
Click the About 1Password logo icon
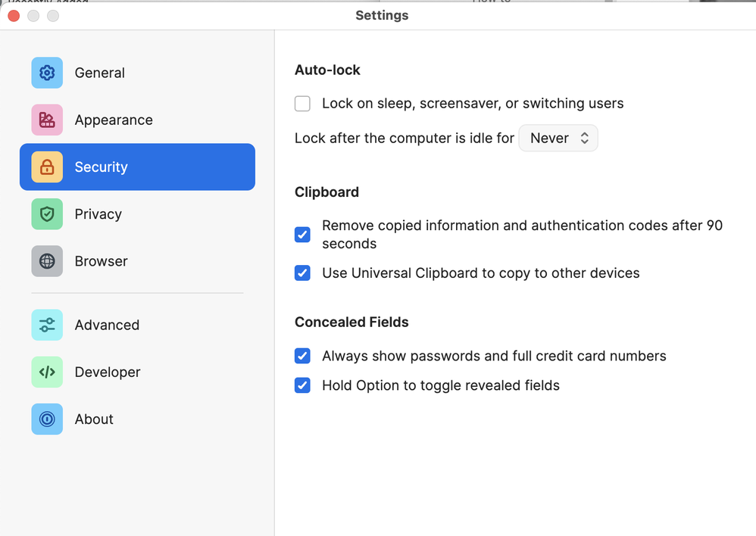coord(47,419)
